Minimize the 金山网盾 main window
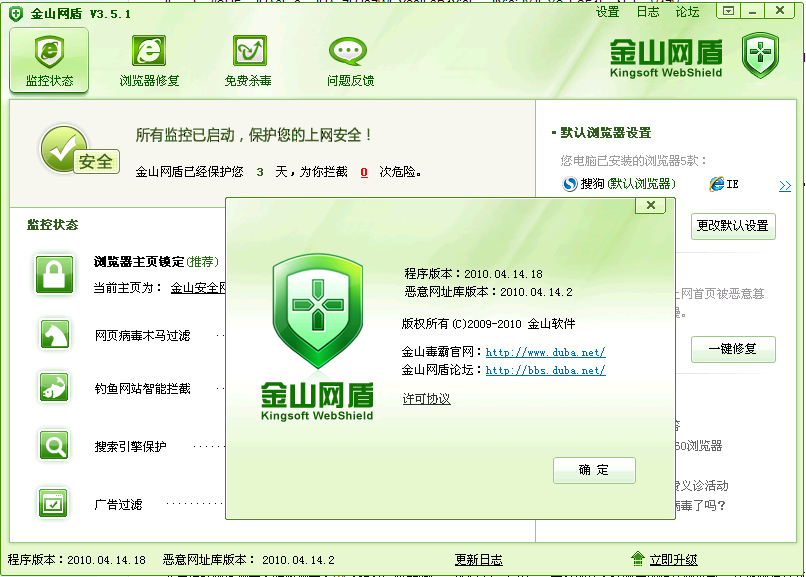The height and width of the screenshot is (577, 806). (753, 11)
